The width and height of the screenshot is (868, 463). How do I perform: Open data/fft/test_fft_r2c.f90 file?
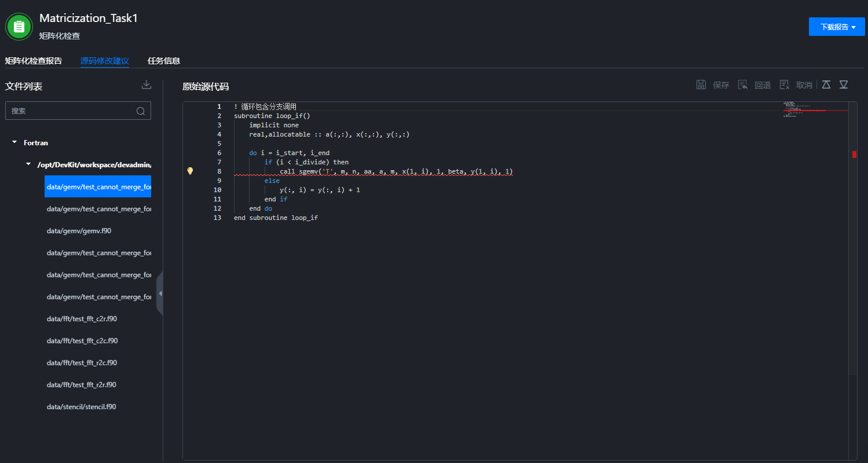click(x=82, y=362)
